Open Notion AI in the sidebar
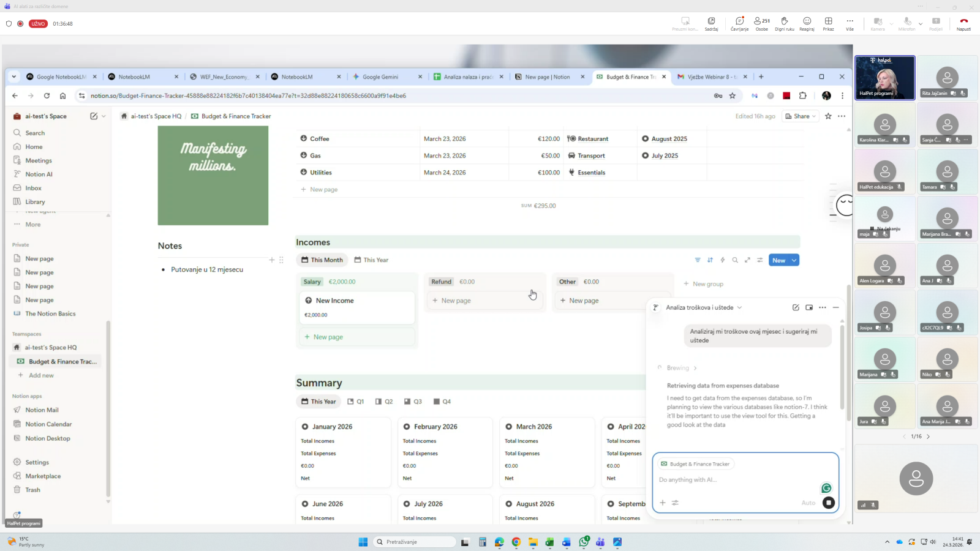The height and width of the screenshot is (551, 980). click(39, 174)
